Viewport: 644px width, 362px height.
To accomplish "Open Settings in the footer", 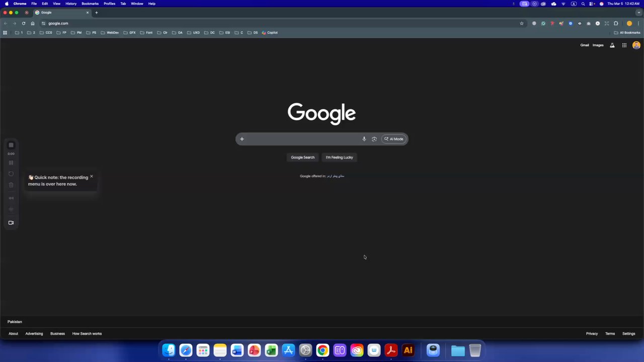I will [628, 334].
